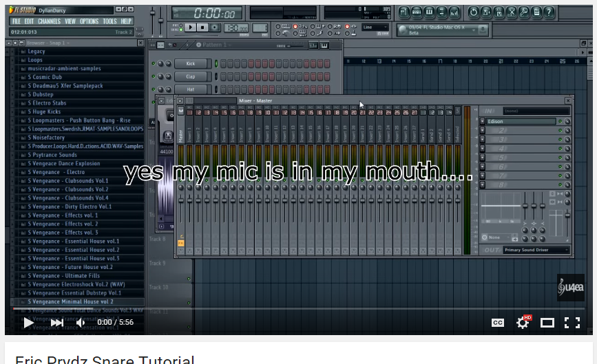Enter YouTube fullscreen mode

pos(572,323)
